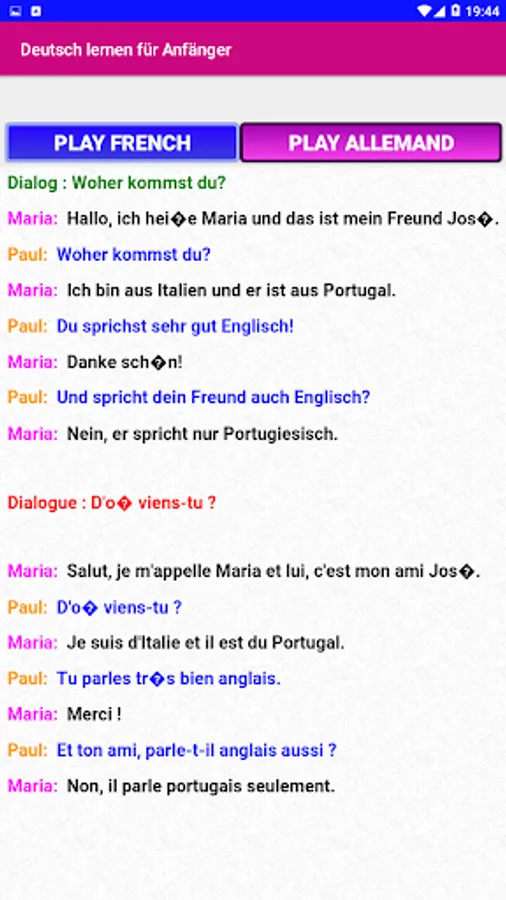506x900 pixels.
Task: Tap the clock showing 19:44
Action: click(482, 11)
